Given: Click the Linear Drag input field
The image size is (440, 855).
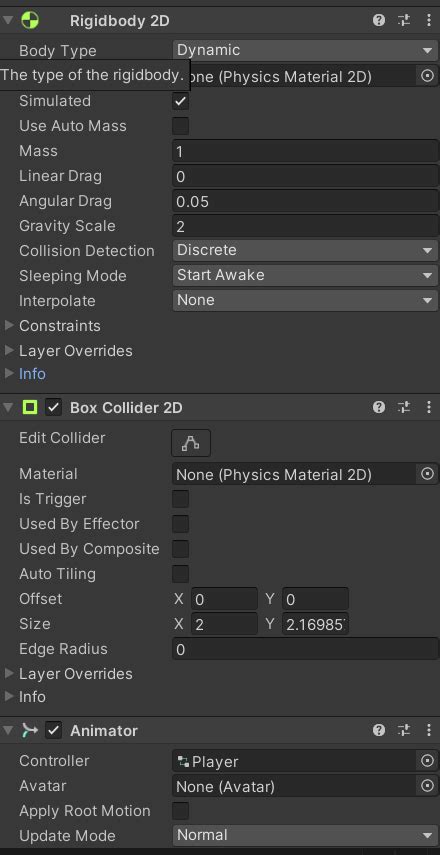Looking at the screenshot, I should [305, 176].
